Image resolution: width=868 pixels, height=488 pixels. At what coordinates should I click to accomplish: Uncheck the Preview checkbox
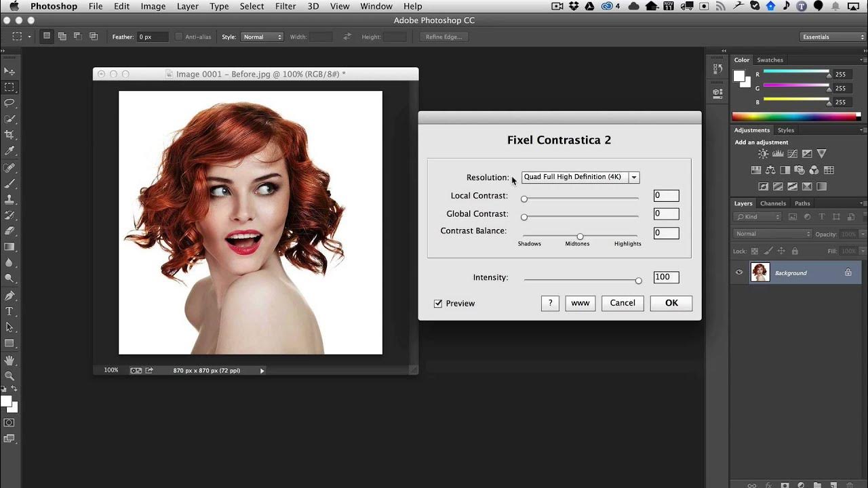438,304
